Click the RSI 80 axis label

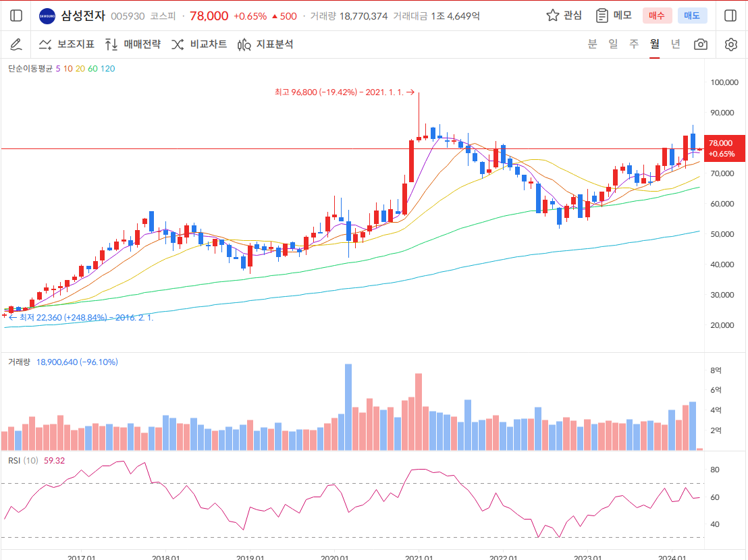click(715, 470)
